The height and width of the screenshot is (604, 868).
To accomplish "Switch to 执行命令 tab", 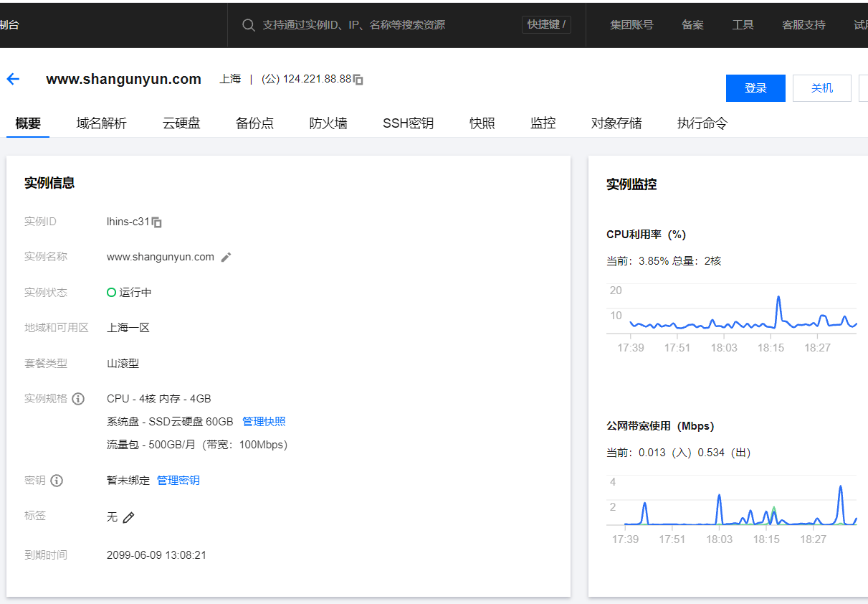I will (702, 123).
